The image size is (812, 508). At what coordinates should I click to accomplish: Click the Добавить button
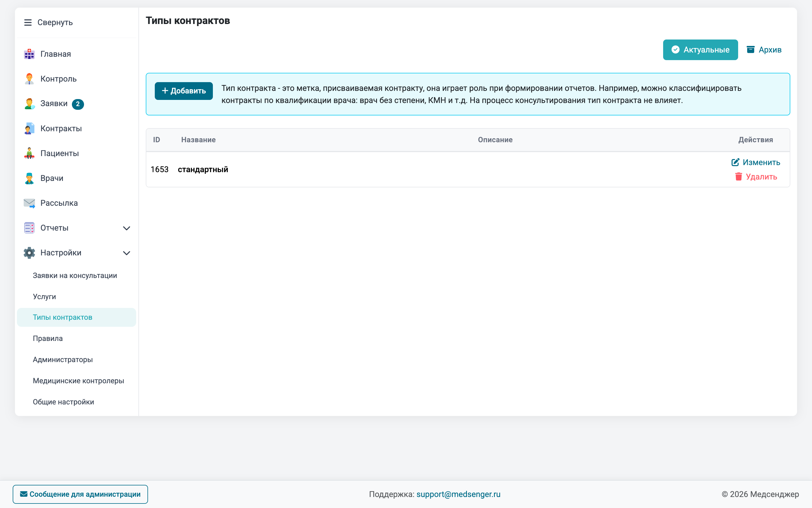184,91
